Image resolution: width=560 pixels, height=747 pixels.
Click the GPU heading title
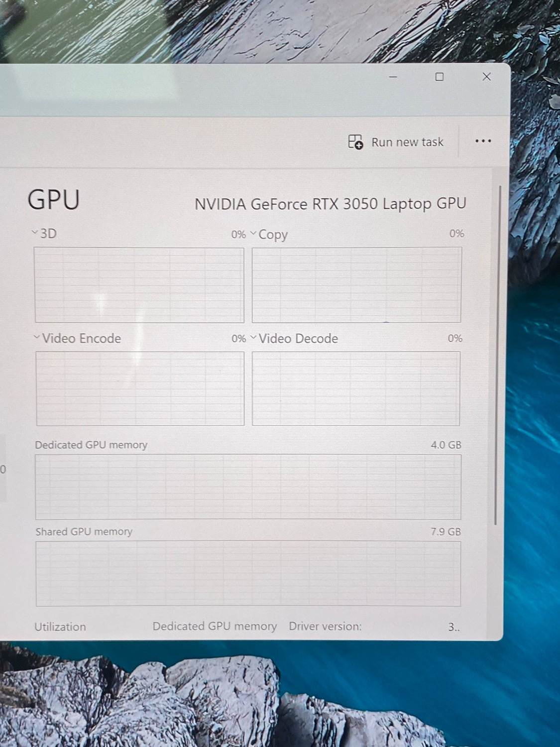coord(54,200)
